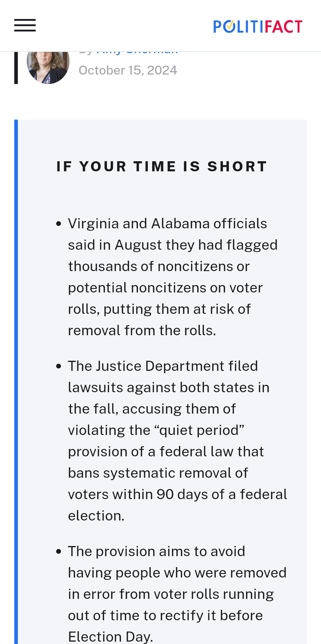Click the words "Election Day"
Image resolution: width=321 pixels, height=644 pixels.
[x=111, y=637]
